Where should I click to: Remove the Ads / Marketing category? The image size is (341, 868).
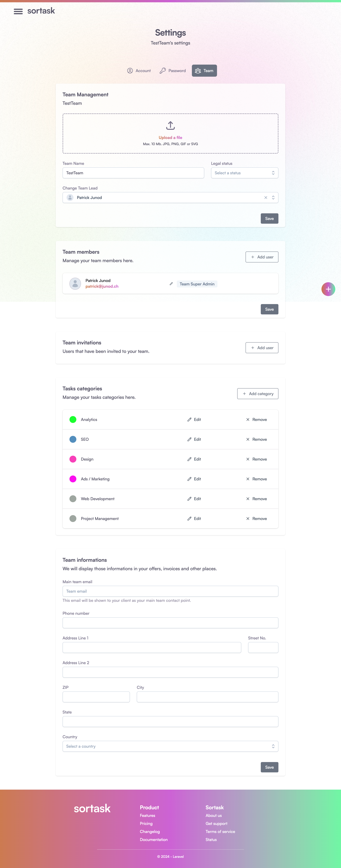tap(256, 479)
